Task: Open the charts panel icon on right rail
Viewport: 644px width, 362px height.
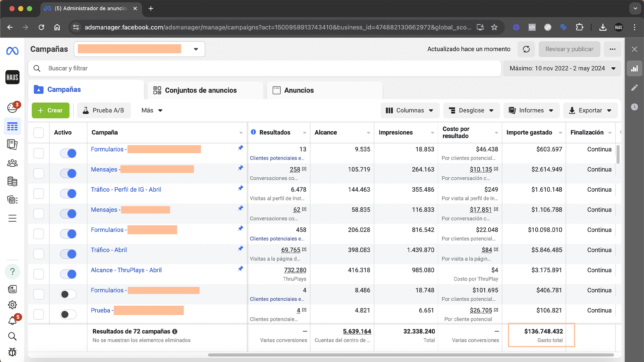Action: pos(634,69)
